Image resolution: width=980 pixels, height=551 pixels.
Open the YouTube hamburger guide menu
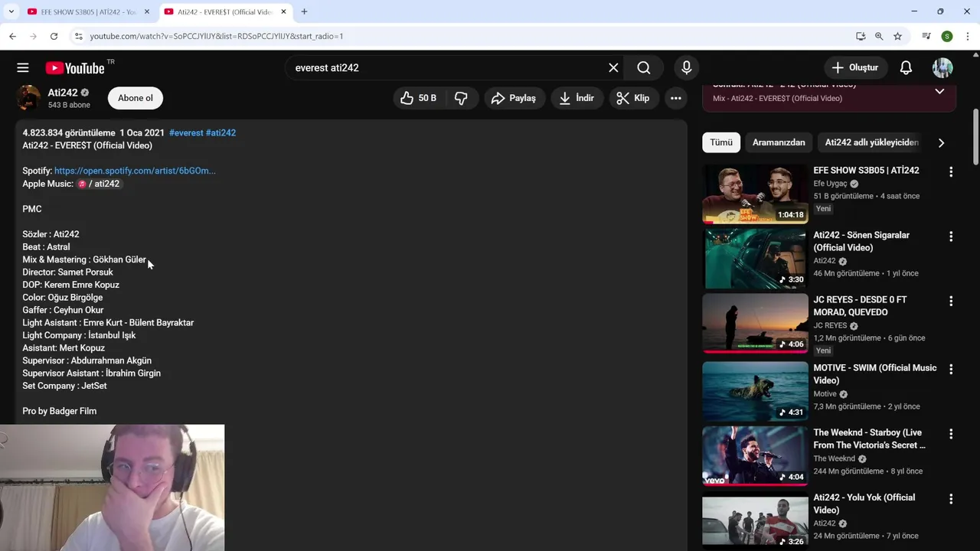tap(23, 68)
